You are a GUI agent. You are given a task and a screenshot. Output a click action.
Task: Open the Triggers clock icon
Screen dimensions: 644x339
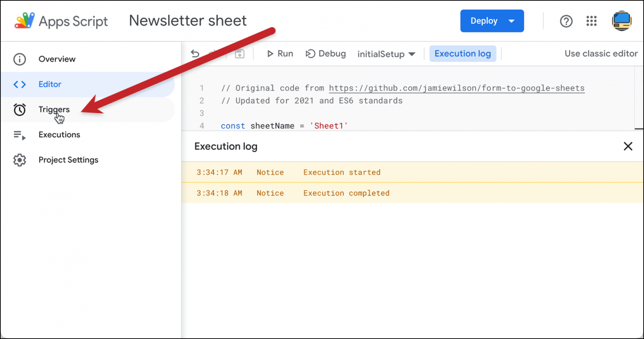(19, 109)
